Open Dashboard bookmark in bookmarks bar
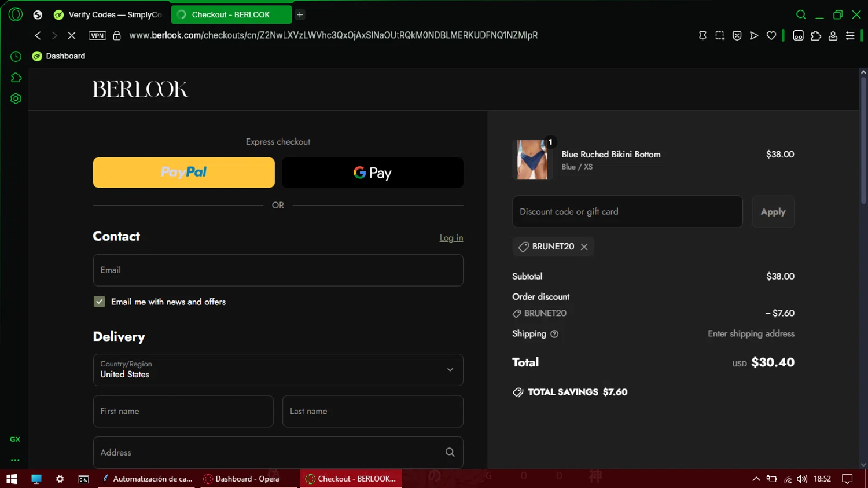 58,56
